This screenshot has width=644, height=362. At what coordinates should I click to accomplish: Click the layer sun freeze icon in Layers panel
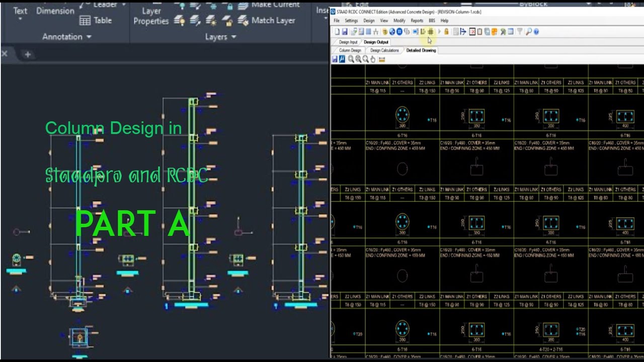211,21
